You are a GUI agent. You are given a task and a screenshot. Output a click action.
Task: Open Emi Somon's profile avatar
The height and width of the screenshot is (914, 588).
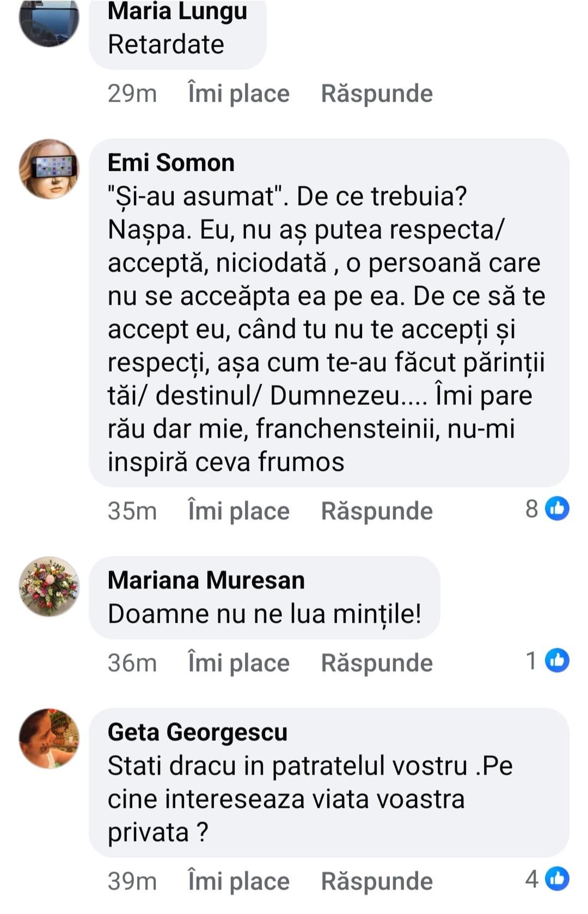[x=49, y=169]
